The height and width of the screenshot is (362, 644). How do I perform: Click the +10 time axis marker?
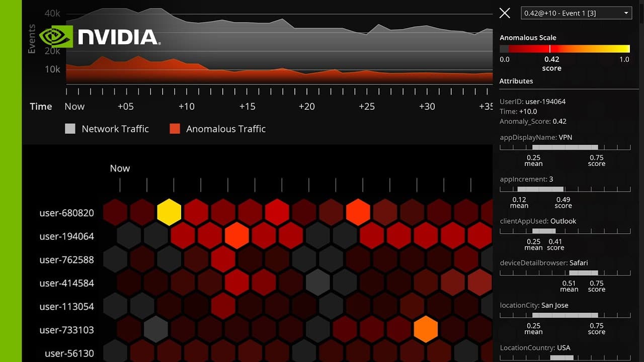[186, 106]
